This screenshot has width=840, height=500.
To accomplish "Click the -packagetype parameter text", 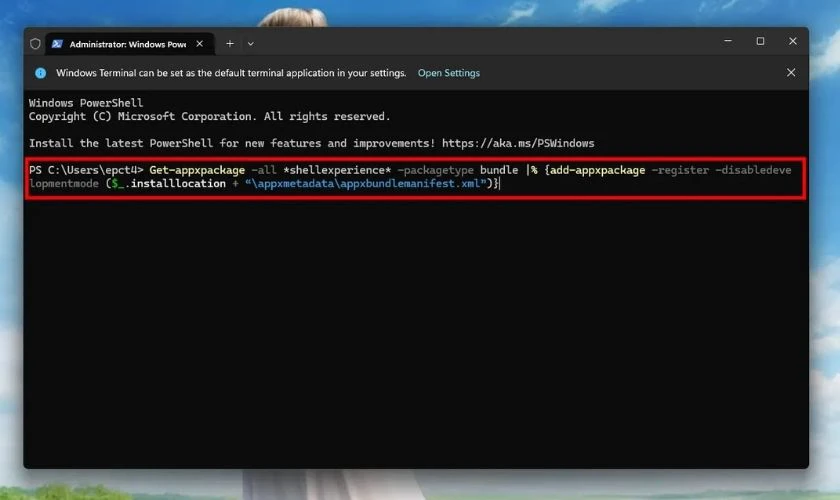I will pos(436,170).
